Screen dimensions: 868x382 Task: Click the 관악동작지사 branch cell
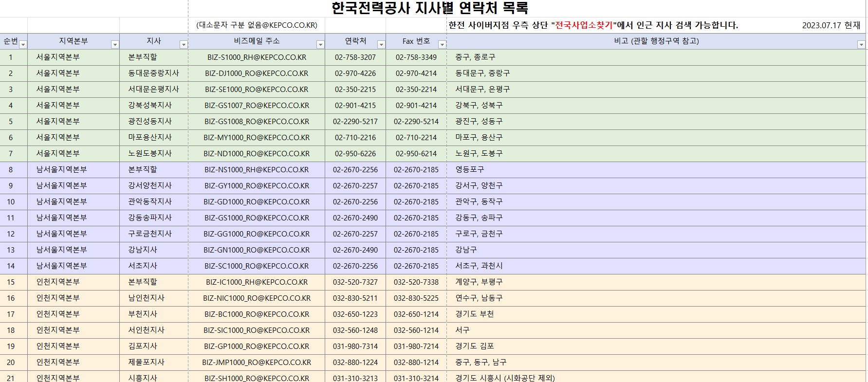click(x=154, y=202)
